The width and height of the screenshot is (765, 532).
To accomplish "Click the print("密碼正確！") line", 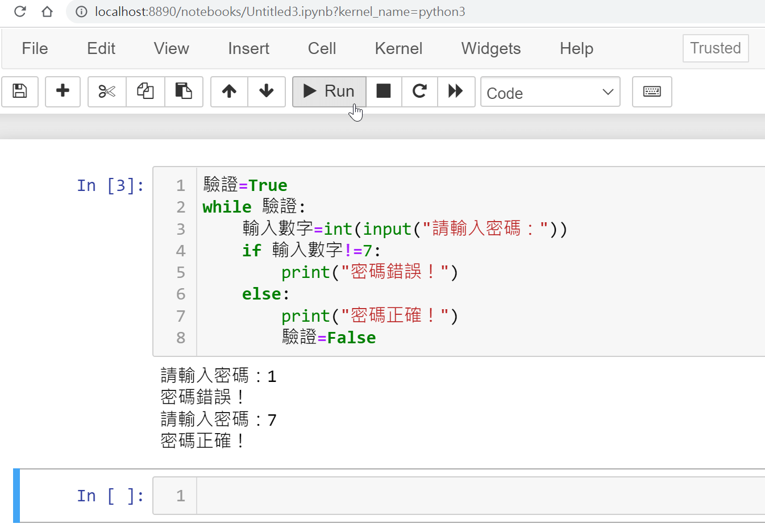I will [x=370, y=316].
